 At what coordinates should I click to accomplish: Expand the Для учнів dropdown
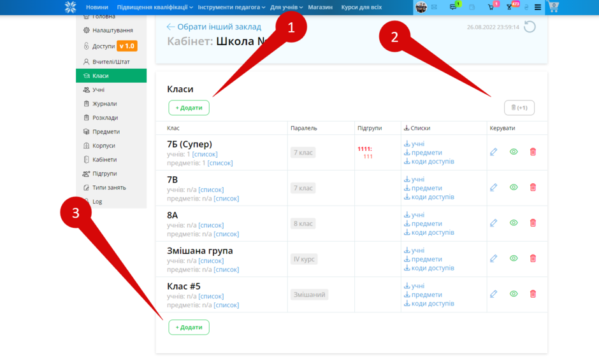pos(287,7)
